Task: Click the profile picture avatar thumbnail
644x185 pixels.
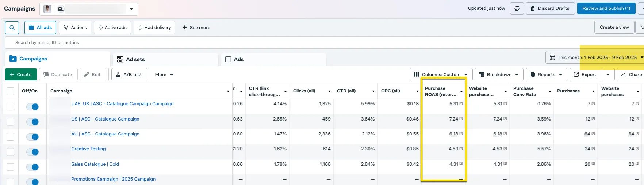Action: coord(47,9)
